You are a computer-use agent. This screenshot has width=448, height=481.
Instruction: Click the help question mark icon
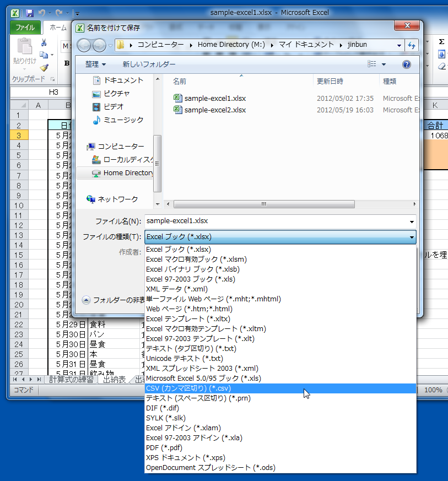click(x=407, y=64)
